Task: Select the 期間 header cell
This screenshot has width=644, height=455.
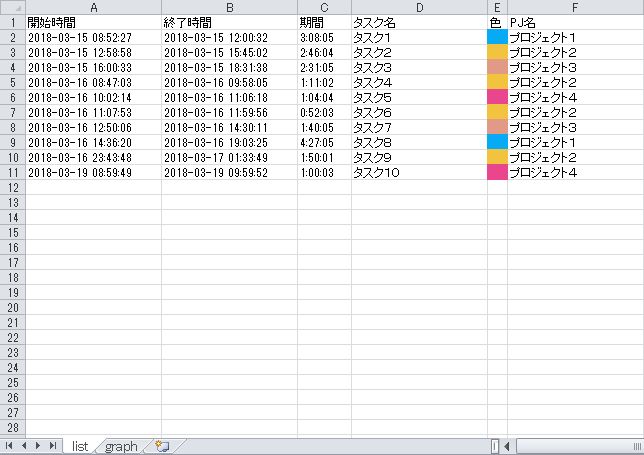Action: [324, 23]
